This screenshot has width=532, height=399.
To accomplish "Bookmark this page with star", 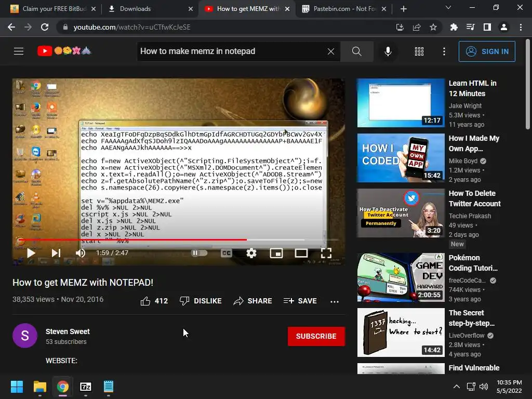I will tap(433, 27).
